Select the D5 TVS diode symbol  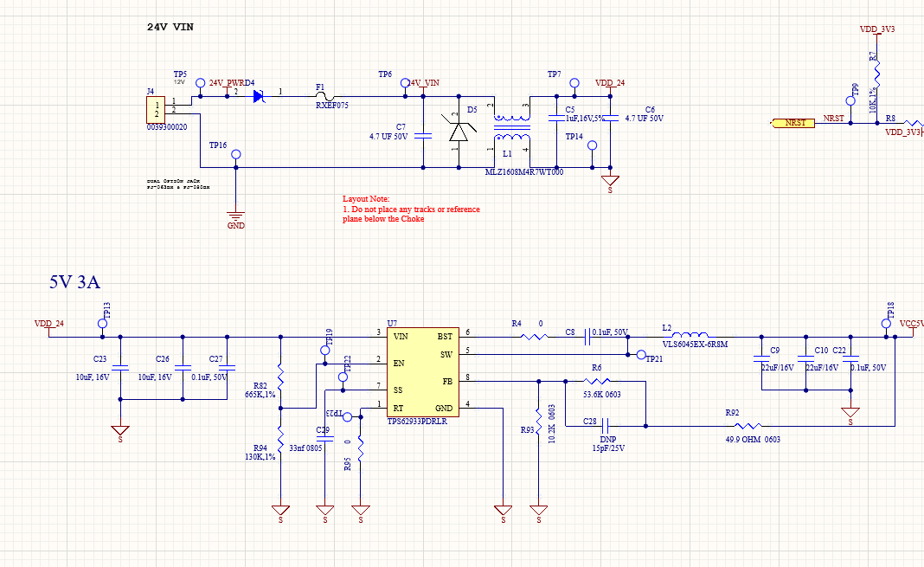point(459,131)
